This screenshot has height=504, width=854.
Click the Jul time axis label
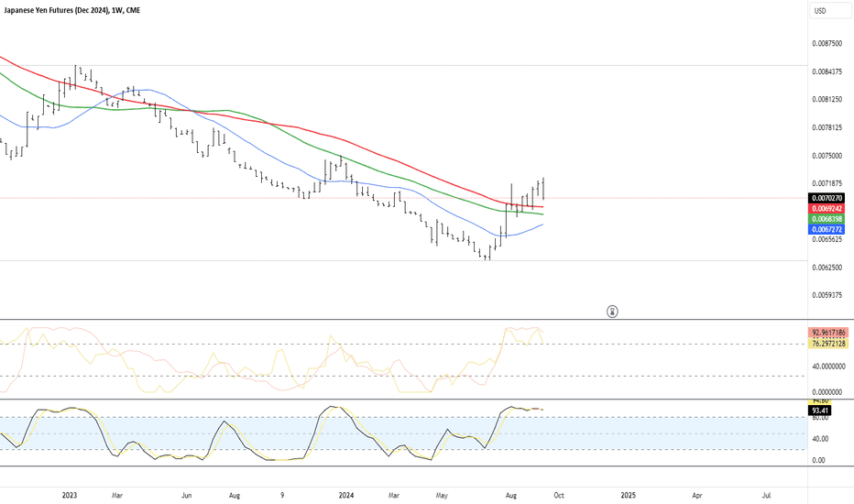pos(766,495)
